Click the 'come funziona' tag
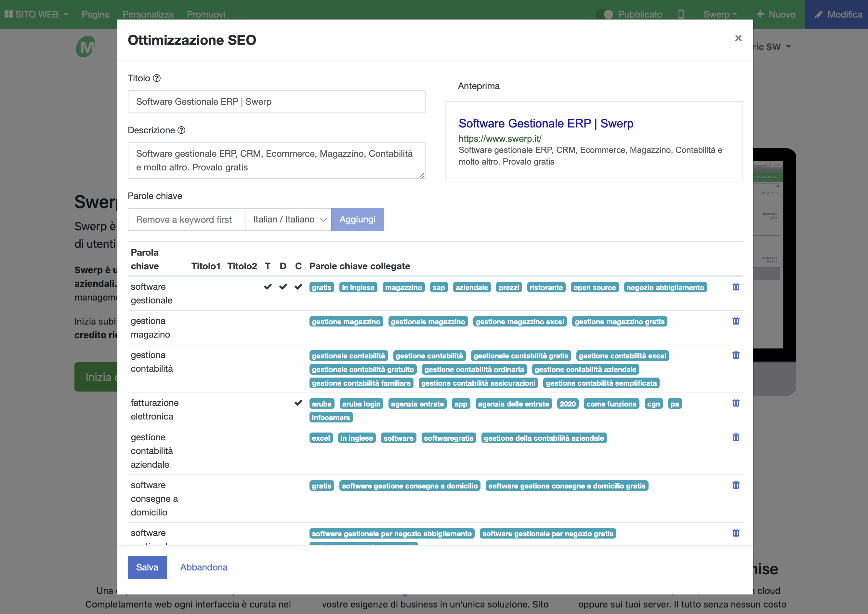 click(x=611, y=404)
